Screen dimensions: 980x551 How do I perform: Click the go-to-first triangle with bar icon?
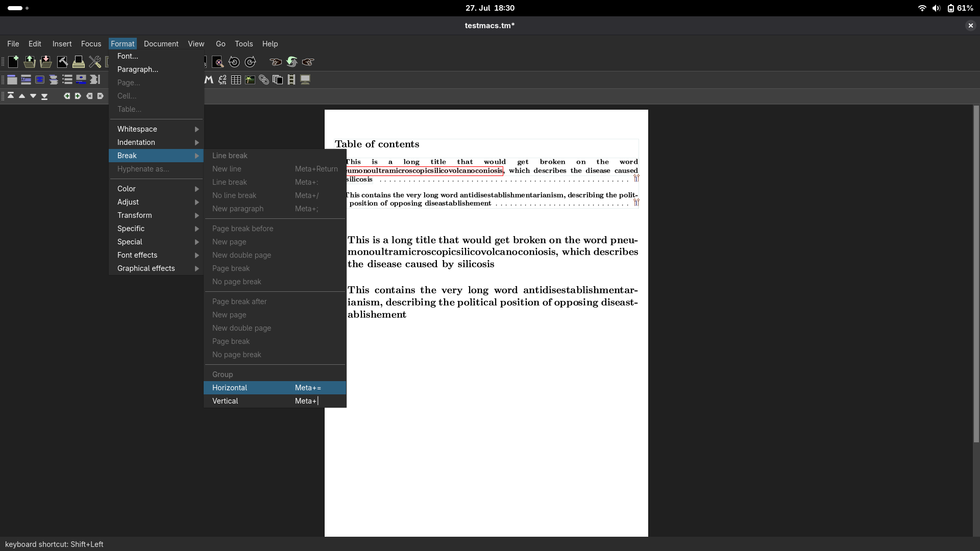click(11, 95)
